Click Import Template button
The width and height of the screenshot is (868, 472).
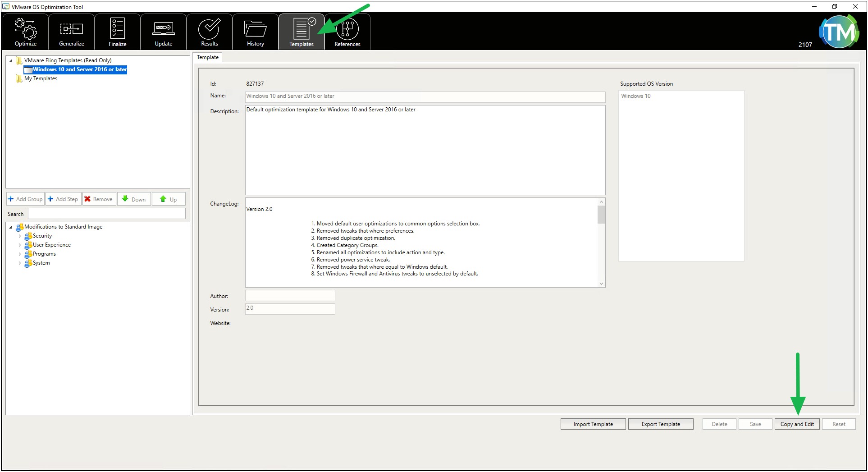[x=593, y=424]
